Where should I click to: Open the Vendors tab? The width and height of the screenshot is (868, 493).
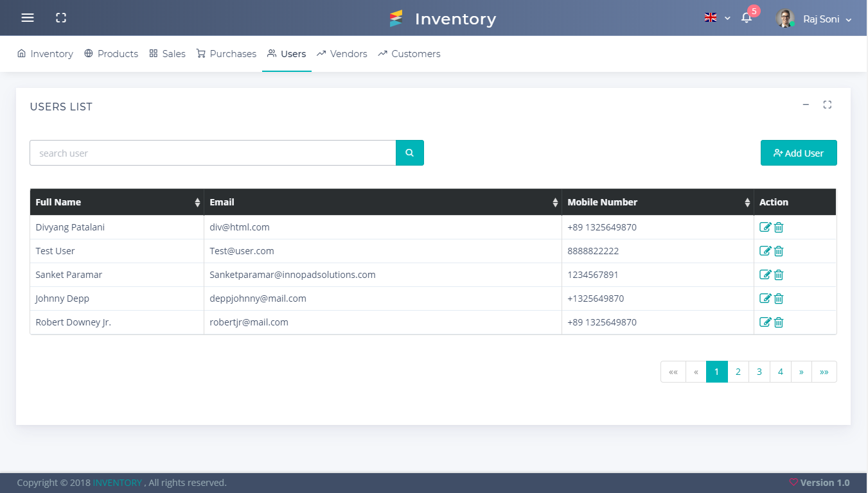342,54
